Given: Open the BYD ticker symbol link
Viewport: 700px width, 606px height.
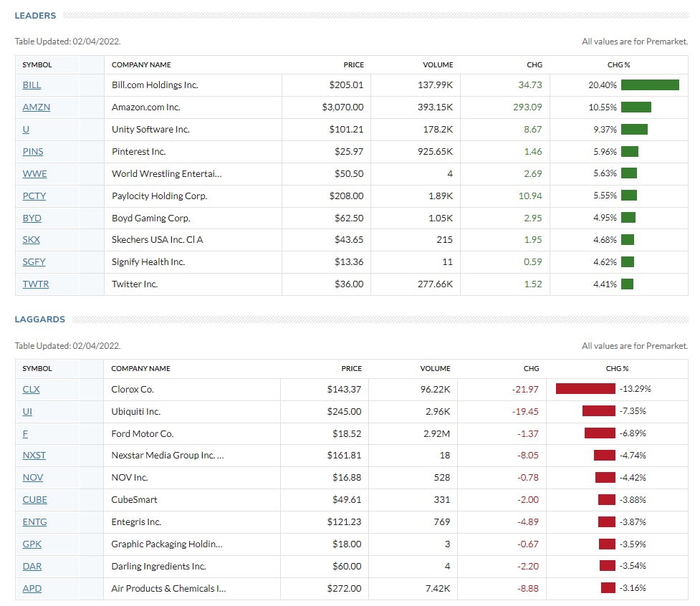Looking at the screenshot, I should [x=32, y=218].
